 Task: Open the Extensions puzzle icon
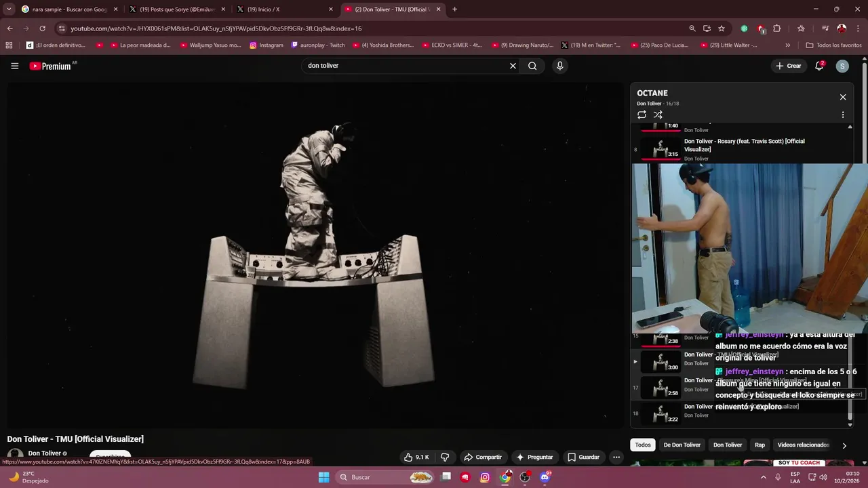tap(777, 28)
